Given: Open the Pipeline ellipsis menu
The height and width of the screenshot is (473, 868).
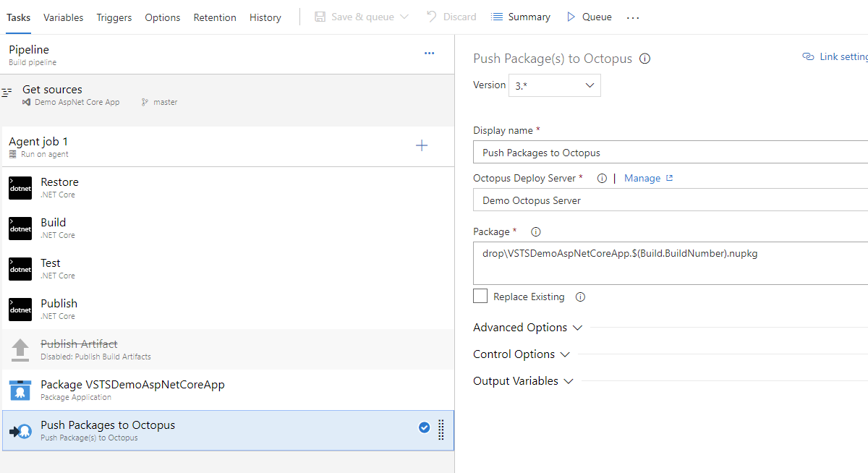Looking at the screenshot, I should coord(429,54).
